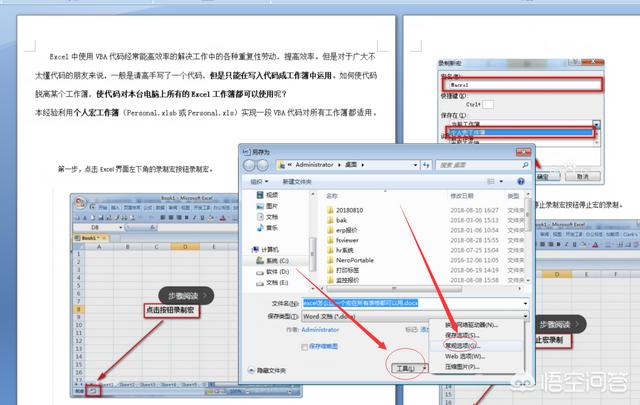Select the hr系统 folder
Image resolution: width=640 pixels, height=405 pixels.
pyautogui.click(x=340, y=250)
